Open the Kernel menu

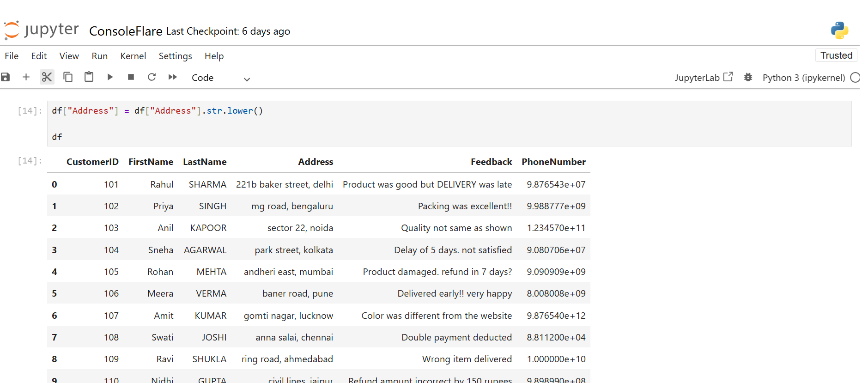[x=133, y=56]
